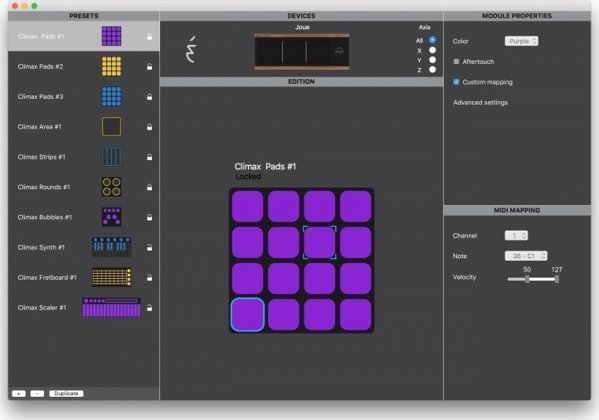Click the Duplicate preset button

click(66, 394)
